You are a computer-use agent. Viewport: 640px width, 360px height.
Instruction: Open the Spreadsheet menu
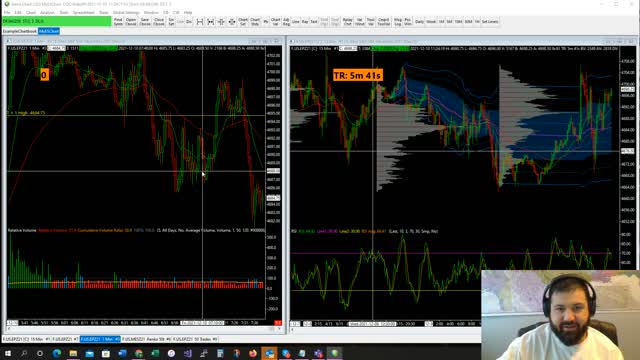(83, 13)
